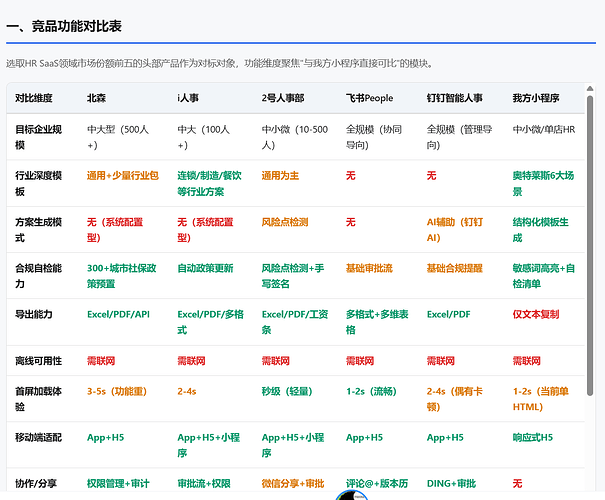Click the 北森 column header
The width and height of the screenshot is (605, 500).
(96, 98)
